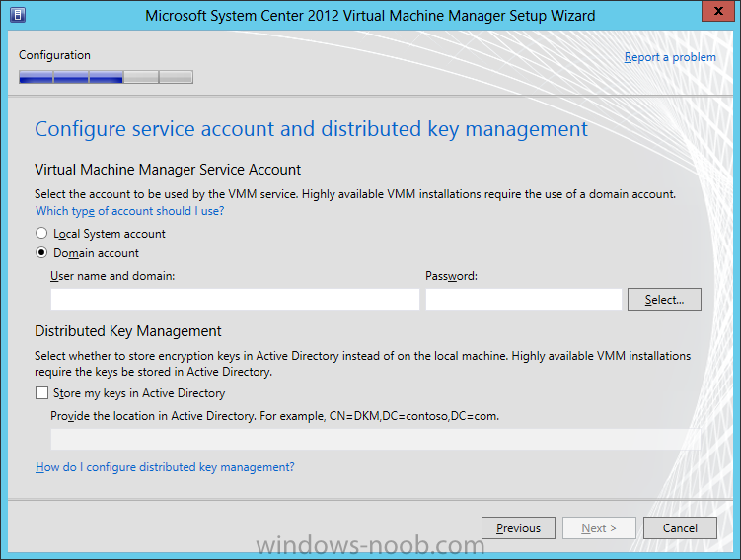The image size is (741, 560).
Task: Close the VMM Setup Wizard window
Action: [718, 11]
